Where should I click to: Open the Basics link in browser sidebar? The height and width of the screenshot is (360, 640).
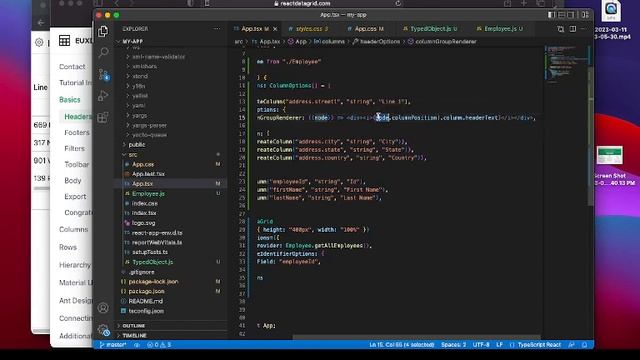[69, 100]
